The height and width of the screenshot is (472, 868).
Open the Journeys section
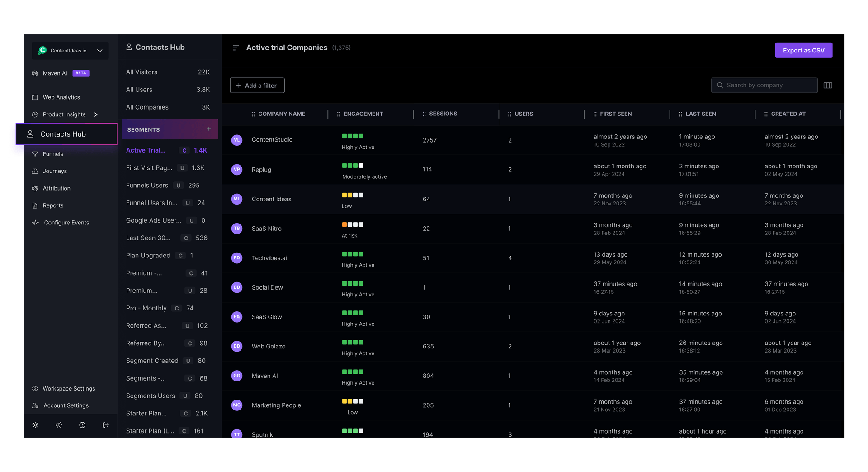click(x=55, y=171)
